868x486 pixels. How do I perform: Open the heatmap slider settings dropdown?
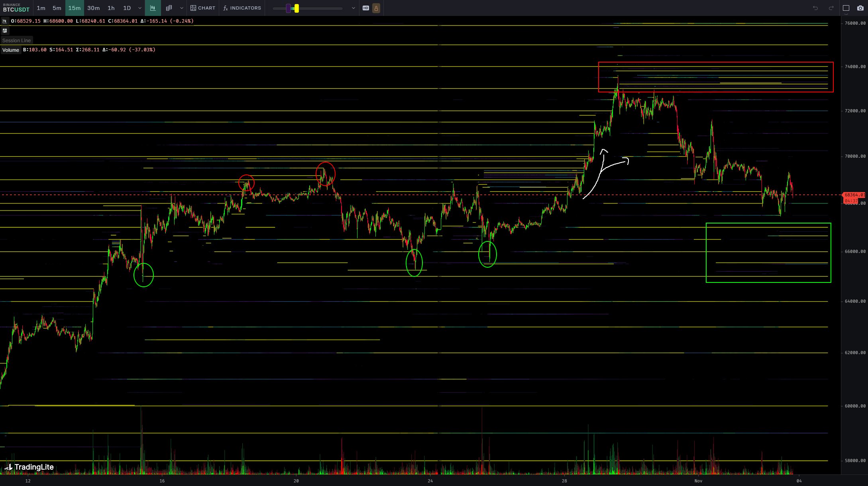[x=353, y=8]
